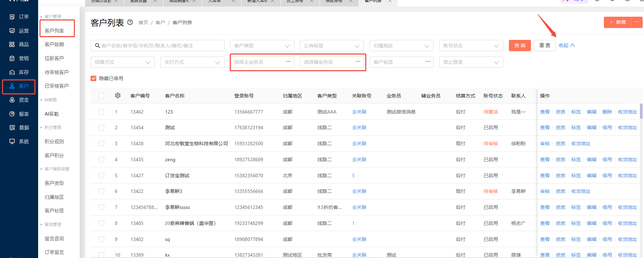Open 积分规则 in the submenu
This screenshot has width=644, height=258.
pos(54,141)
